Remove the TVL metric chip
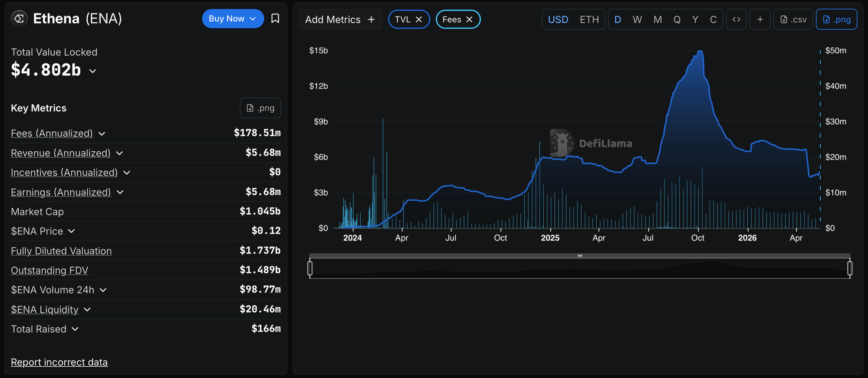 point(419,20)
